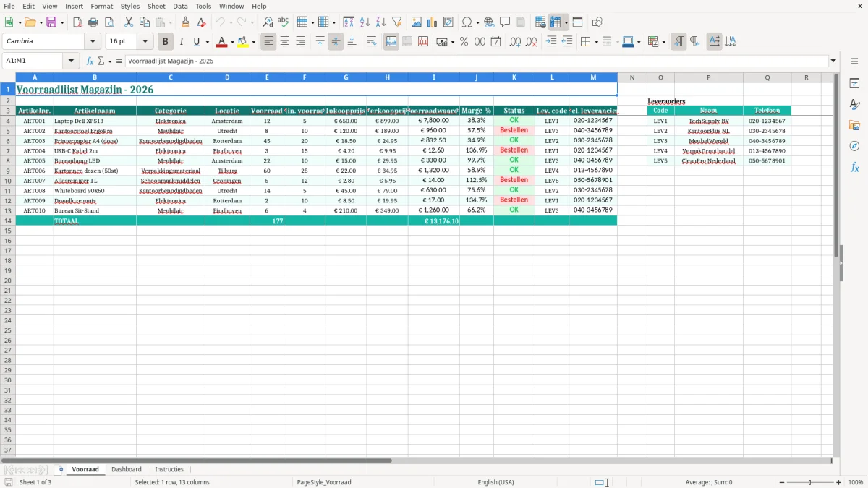The width and height of the screenshot is (868, 488).
Task: Open the font size dropdown
Action: [x=145, y=42]
